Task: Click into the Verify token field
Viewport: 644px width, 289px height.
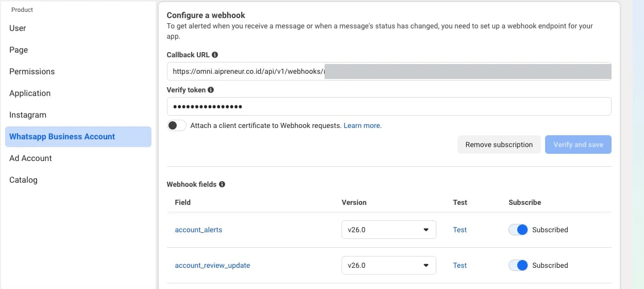Action: (x=389, y=106)
